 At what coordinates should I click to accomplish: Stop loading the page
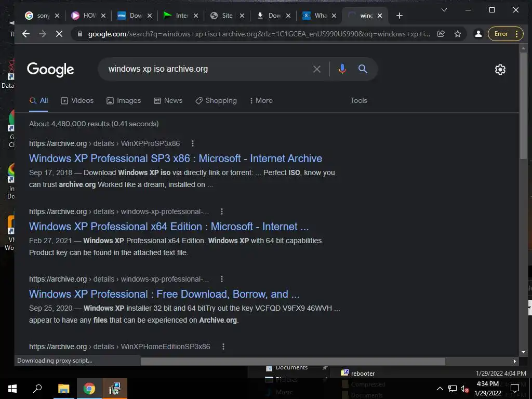[x=59, y=34]
